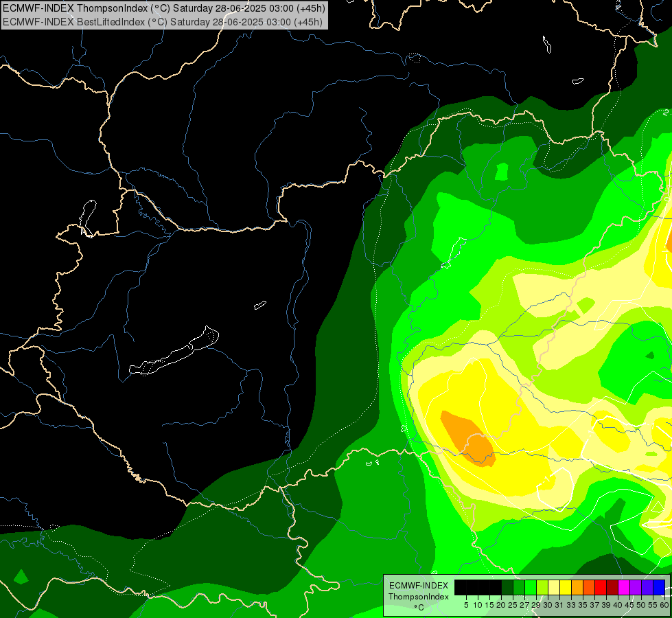Click the BestLiftedIndex title line at top

pos(163,22)
